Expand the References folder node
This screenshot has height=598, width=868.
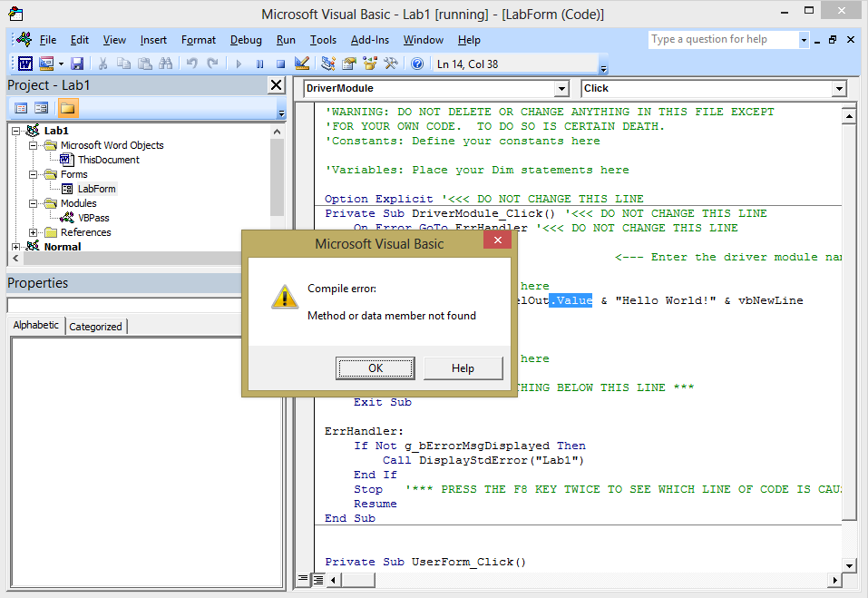[34, 232]
